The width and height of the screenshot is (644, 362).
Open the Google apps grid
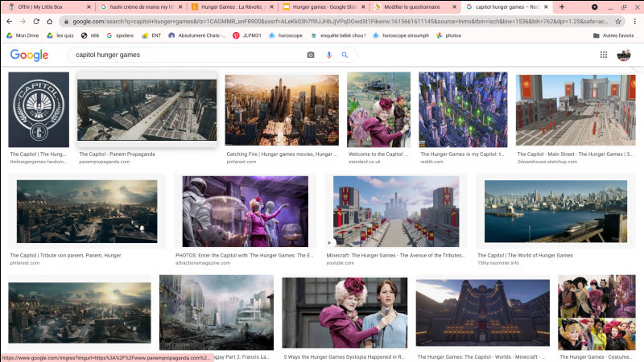click(603, 55)
